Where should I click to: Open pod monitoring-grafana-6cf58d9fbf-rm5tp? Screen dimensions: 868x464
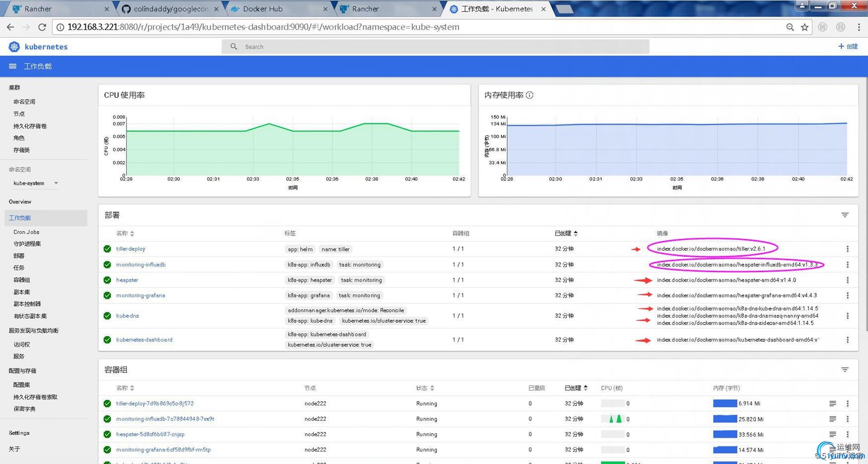click(x=163, y=450)
